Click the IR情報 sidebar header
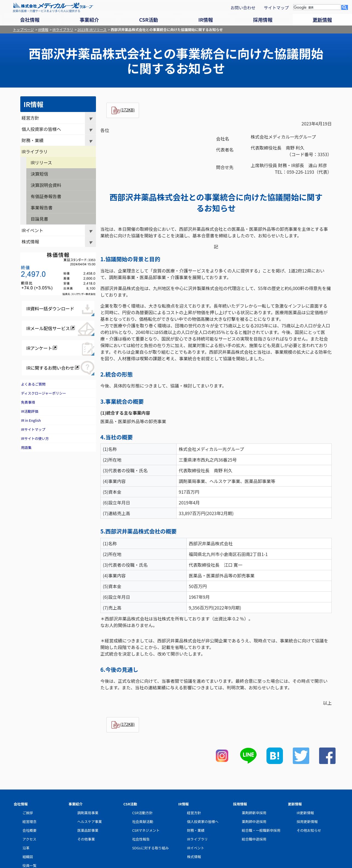The image size is (352, 868). coord(58,104)
